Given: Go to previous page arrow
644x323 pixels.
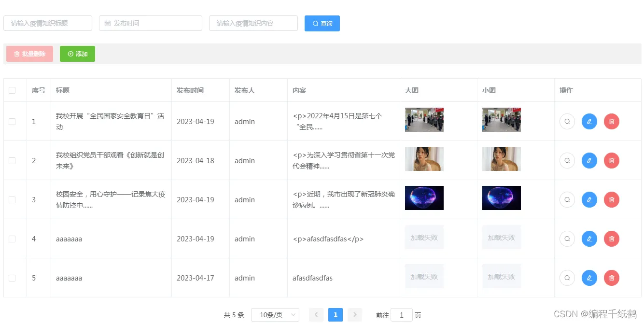Looking at the screenshot, I should 316,315.
